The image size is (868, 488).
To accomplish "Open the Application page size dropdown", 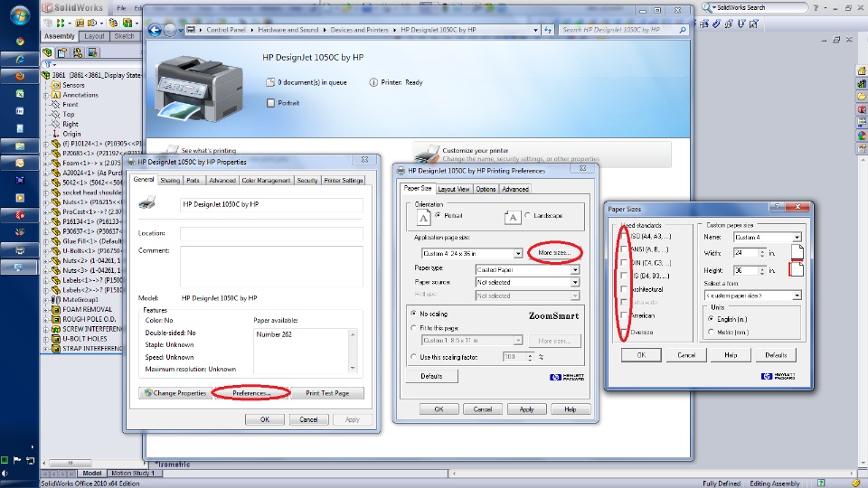I will click(517, 253).
